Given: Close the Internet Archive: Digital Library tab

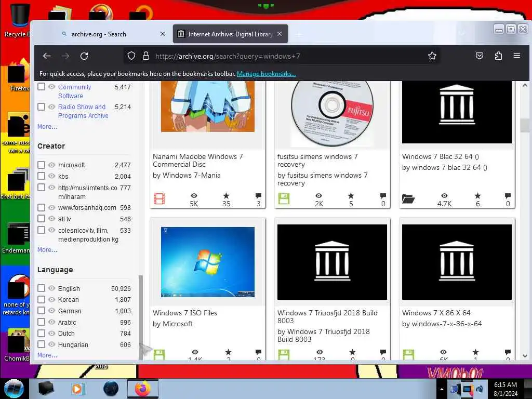Looking at the screenshot, I should tap(280, 34).
